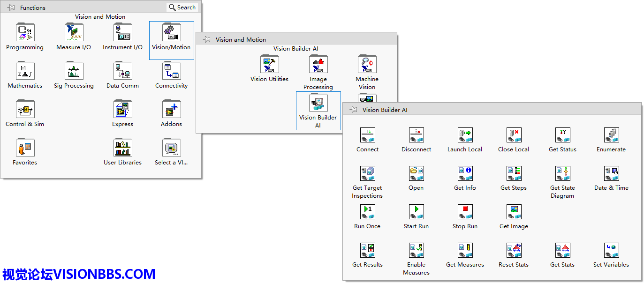Click the Set Variables function
This screenshot has height=283, width=644.
point(611,250)
